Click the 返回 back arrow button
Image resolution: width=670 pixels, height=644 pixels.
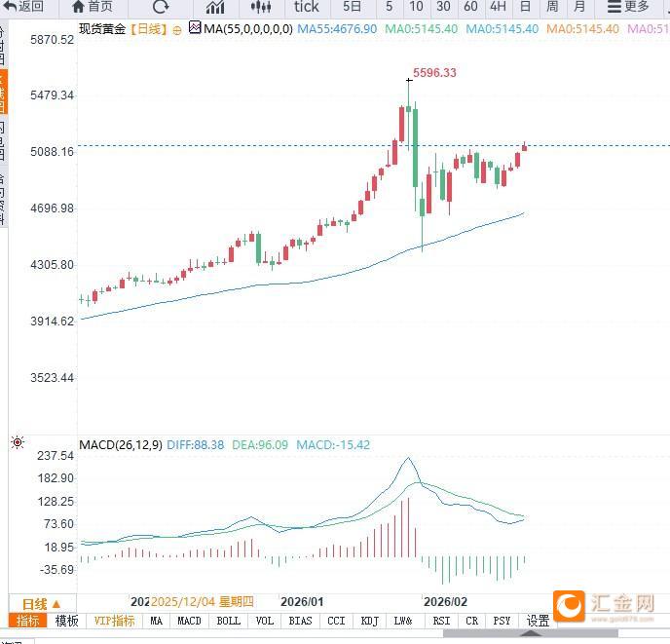pos(22,7)
